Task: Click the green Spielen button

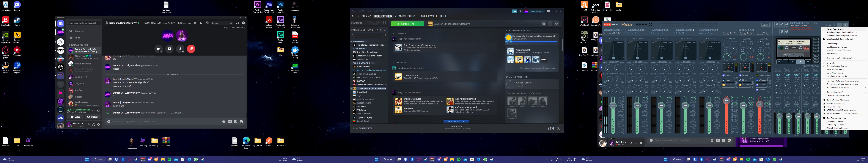Action: [405, 24]
